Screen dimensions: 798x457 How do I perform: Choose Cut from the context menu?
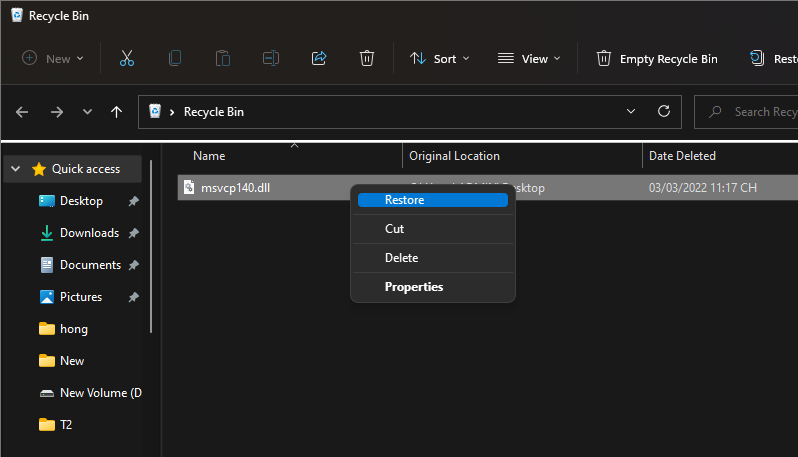433,229
